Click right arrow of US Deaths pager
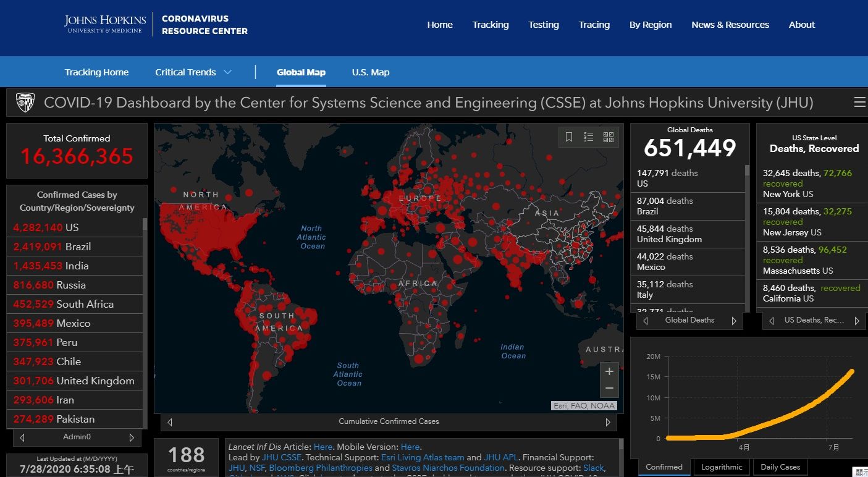 857,321
